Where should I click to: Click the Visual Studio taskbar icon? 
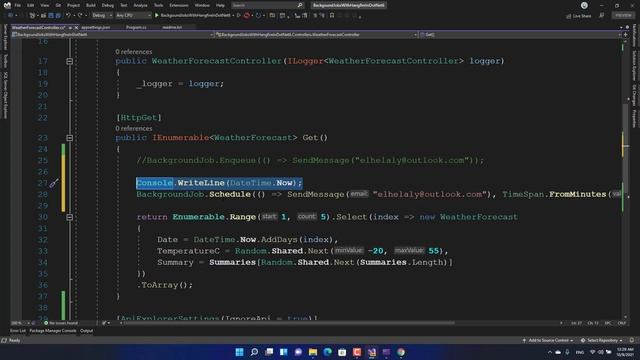pyautogui.click(x=372, y=352)
